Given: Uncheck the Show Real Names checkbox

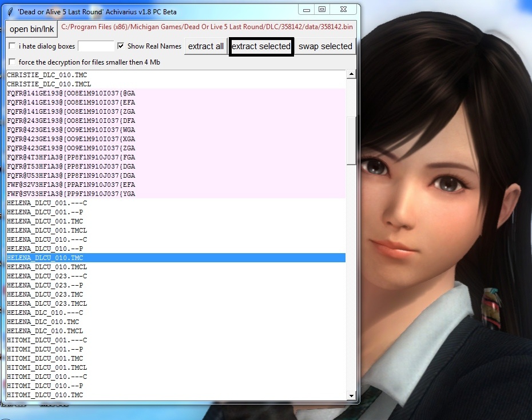Looking at the screenshot, I should [121, 46].
